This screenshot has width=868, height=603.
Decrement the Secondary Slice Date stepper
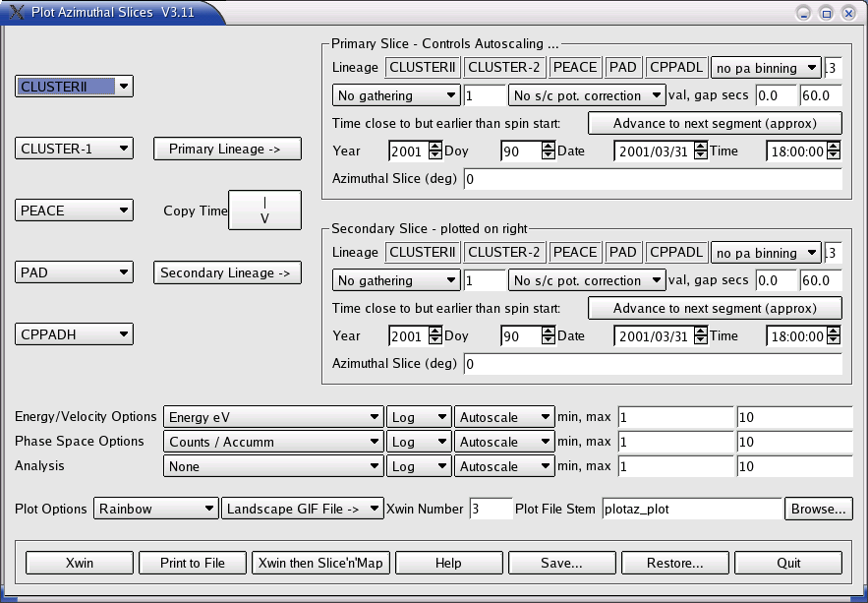(x=700, y=340)
